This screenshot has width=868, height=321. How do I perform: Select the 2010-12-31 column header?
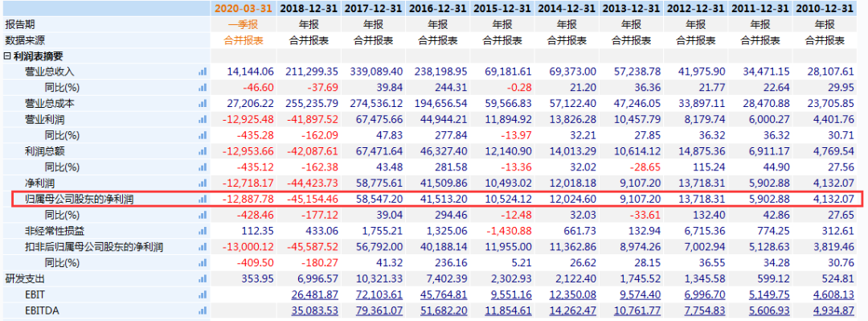click(x=825, y=8)
